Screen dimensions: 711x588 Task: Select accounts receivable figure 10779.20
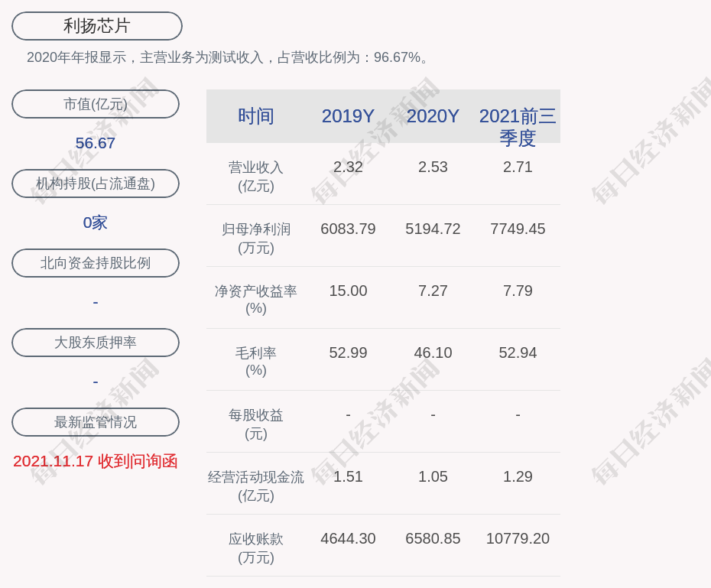coord(518,538)
